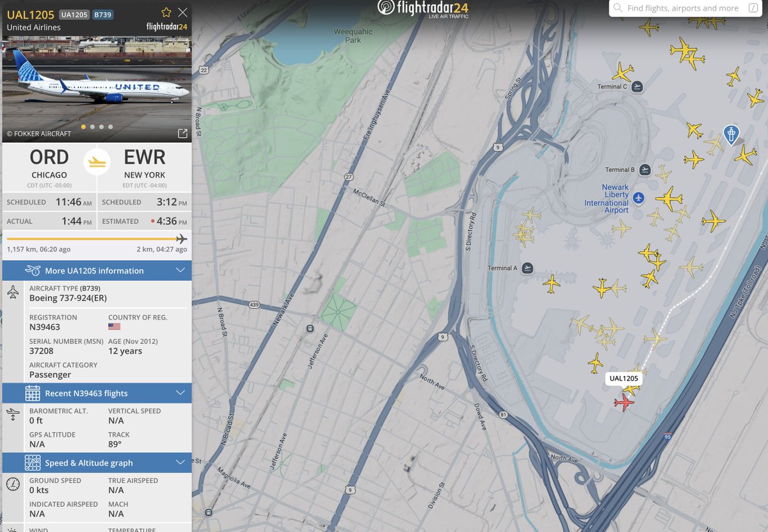The width and height of the screenshot is (768, 532).
Task: Click the control tower pin icon
Action: click(x=731, y=134)
